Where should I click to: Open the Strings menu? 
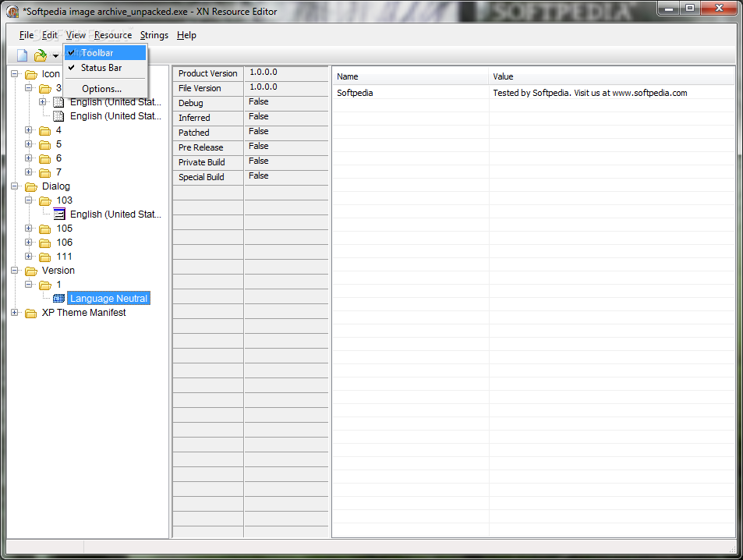(154, 35)
